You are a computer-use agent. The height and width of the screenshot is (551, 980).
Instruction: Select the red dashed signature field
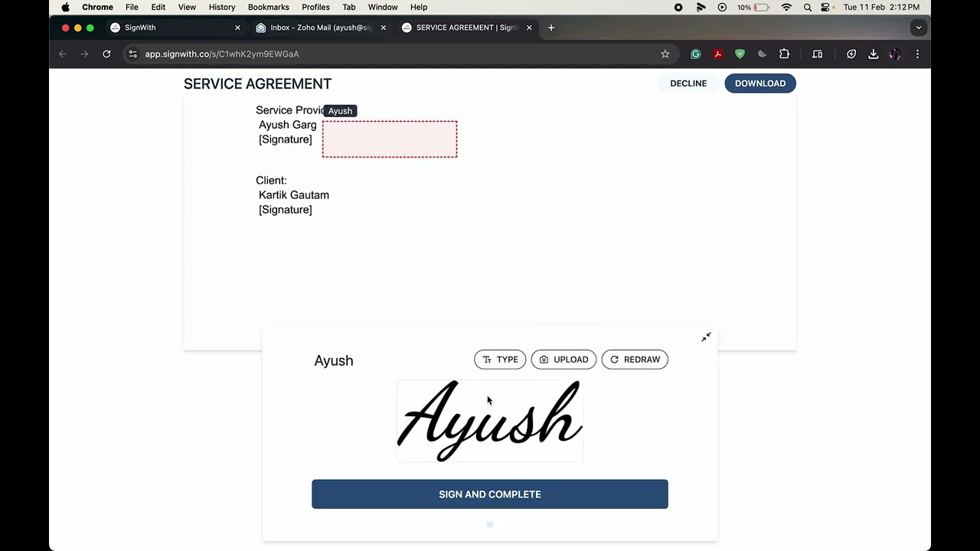tap(390, 139)
